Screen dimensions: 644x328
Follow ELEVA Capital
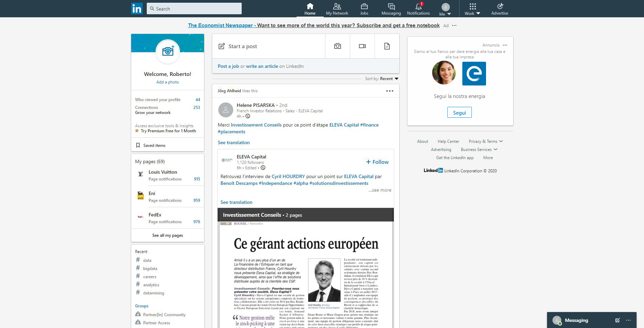click(377, 162)
